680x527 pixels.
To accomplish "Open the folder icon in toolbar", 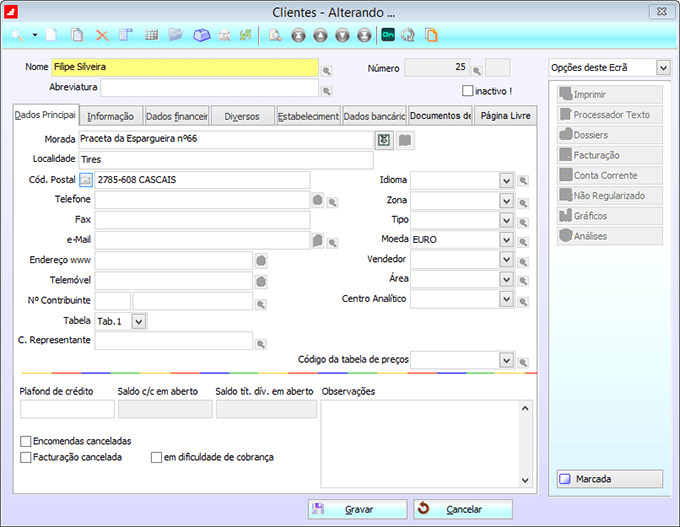I will [176, 35].
